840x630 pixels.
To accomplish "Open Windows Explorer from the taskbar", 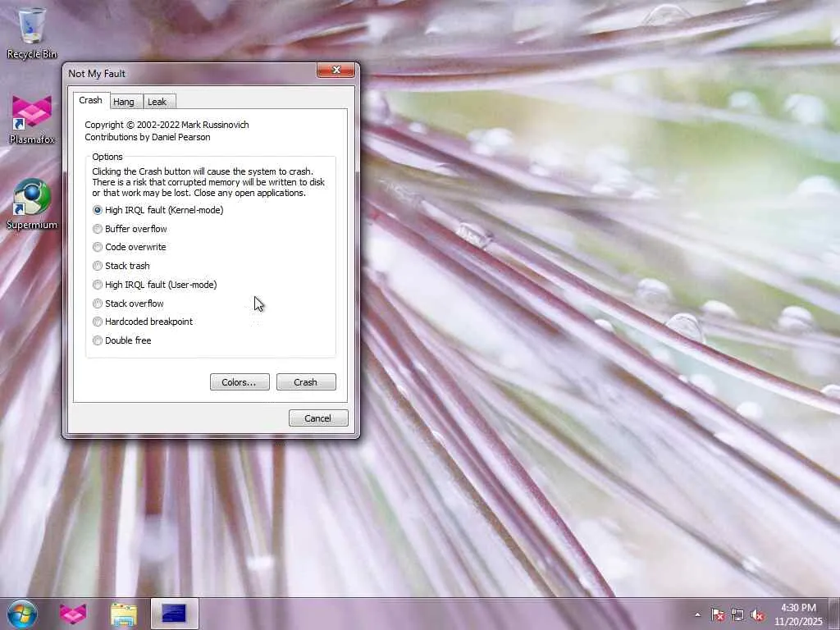I will tap(123, 614).
